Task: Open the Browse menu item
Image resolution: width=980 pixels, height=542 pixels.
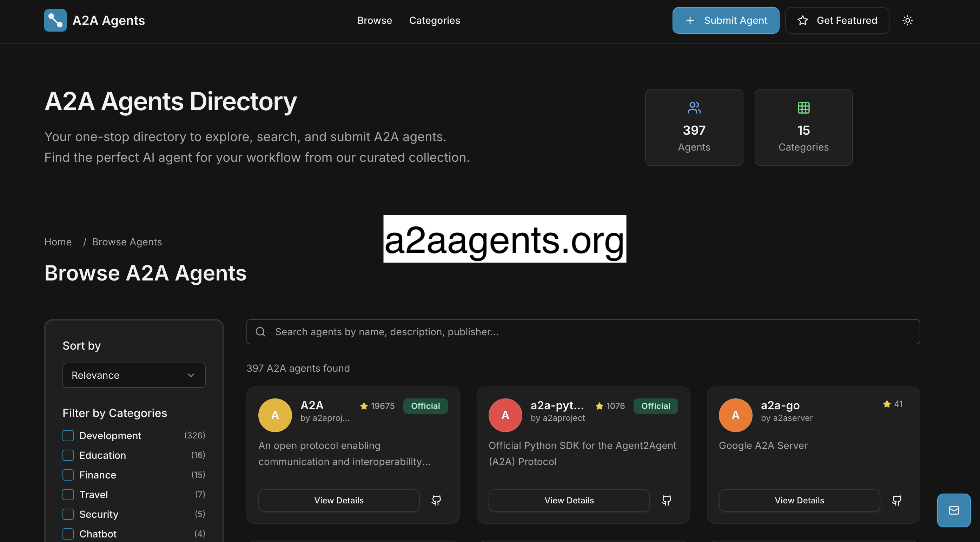Action: (375, 20)
